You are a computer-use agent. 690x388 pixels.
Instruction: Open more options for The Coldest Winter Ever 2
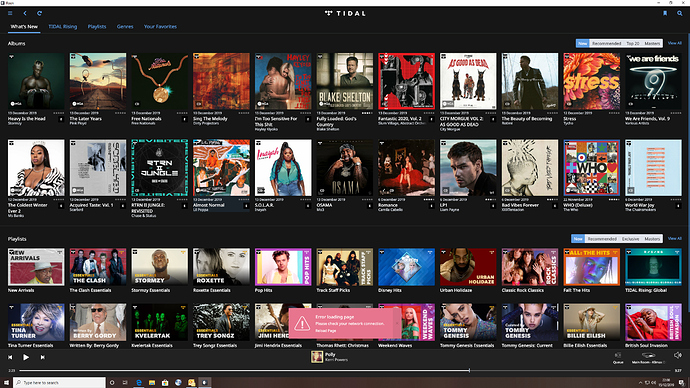[61, 205]
